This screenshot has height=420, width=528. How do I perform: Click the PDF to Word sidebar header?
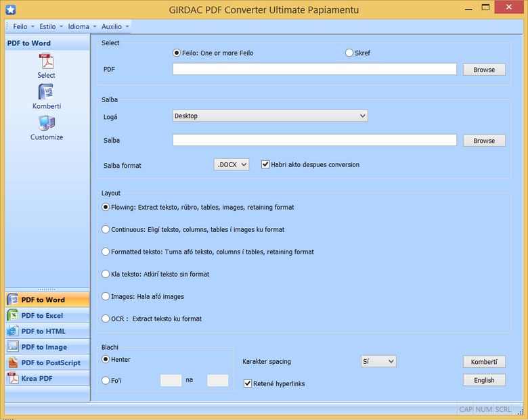pyautogui.click(x=47, y=43)
